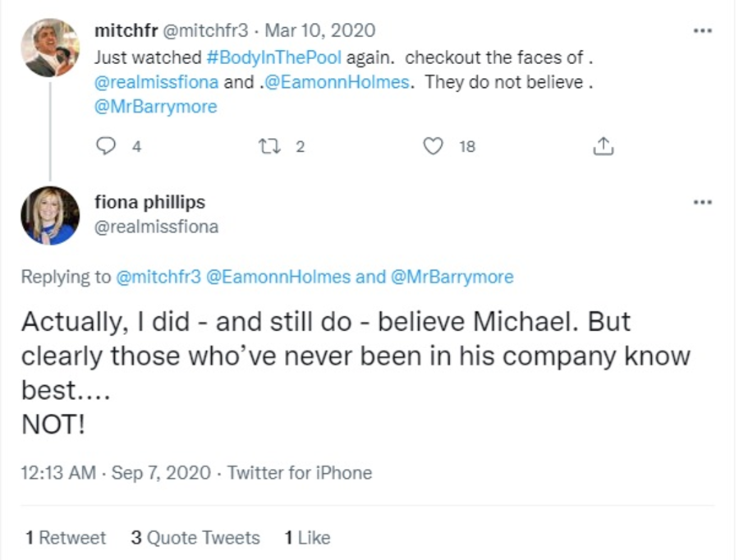
Task: Click the reply icon on mitchfr's tweet
Action: click(107, 146)
